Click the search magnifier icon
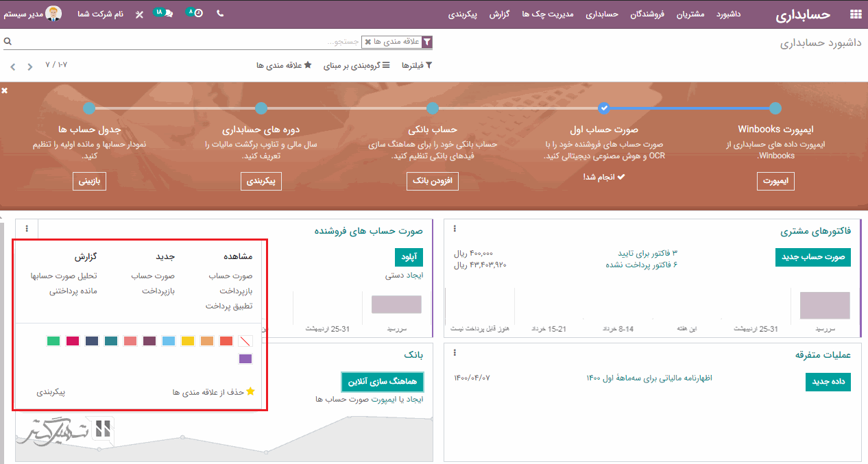This screenshot has width=868, height=464. point(8,42)
